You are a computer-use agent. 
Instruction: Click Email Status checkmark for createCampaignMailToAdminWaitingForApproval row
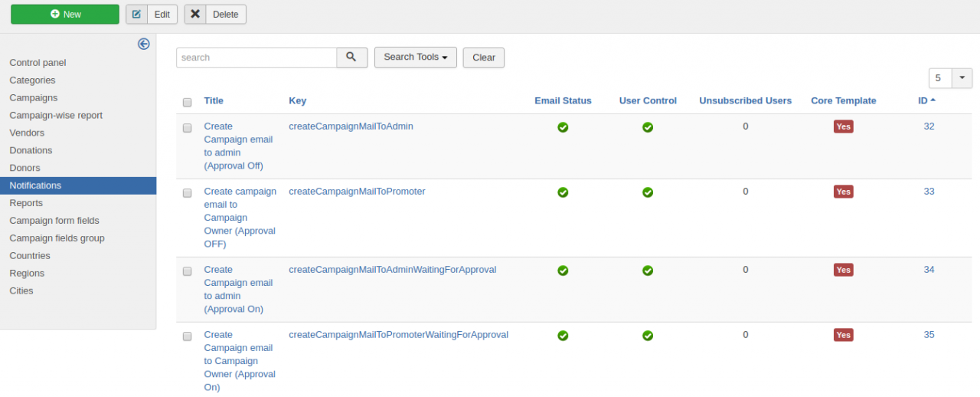(563, 271)
